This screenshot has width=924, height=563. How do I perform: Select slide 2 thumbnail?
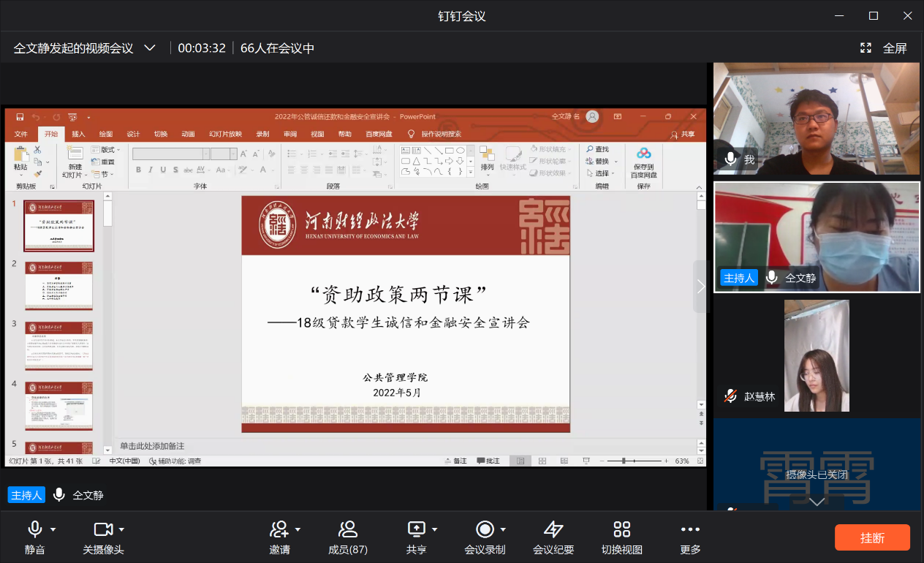pyautogui.click(x=59, y=286)
